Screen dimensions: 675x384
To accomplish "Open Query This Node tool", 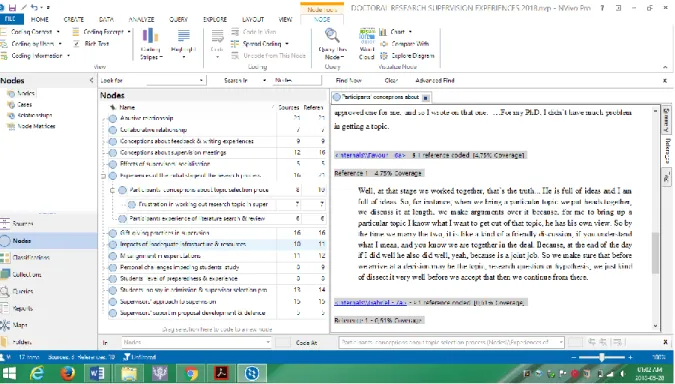I will (332, 43).
